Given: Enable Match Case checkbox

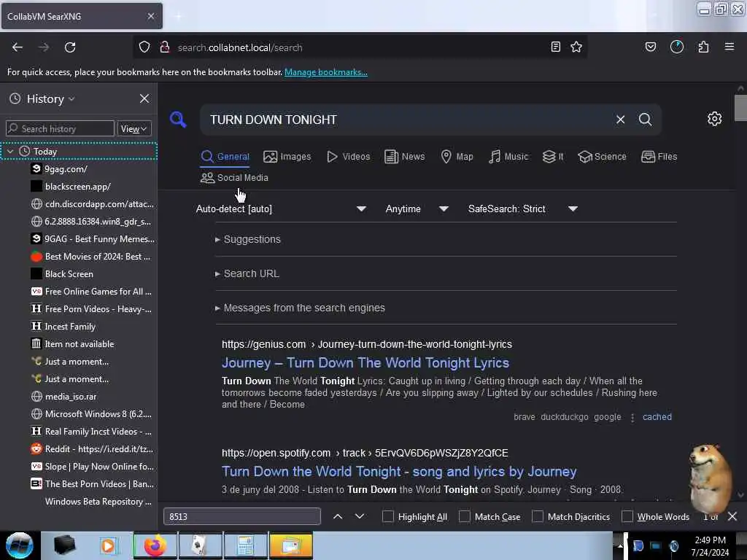Looking at the screenshot, I should [465, 517].
